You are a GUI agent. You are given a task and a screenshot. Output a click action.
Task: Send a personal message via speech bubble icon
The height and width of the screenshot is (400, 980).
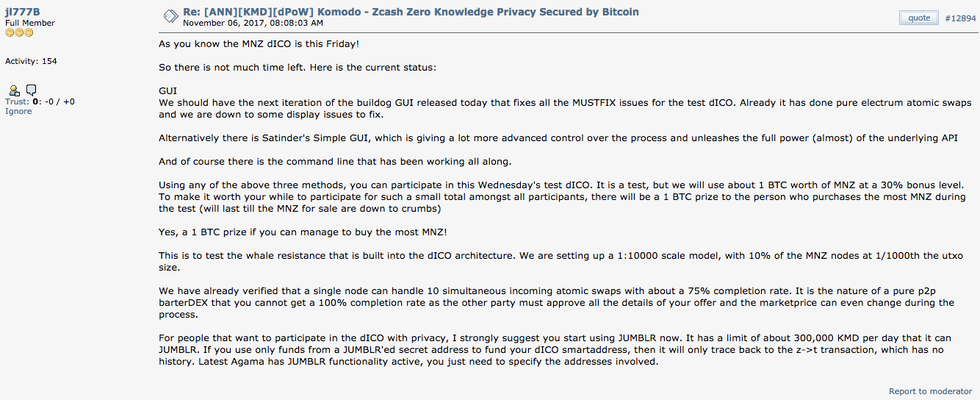tap(31, 90)
